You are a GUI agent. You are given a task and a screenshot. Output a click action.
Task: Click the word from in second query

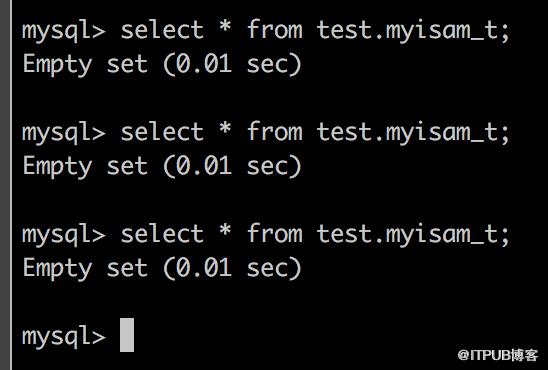click(x=275, y=131)
